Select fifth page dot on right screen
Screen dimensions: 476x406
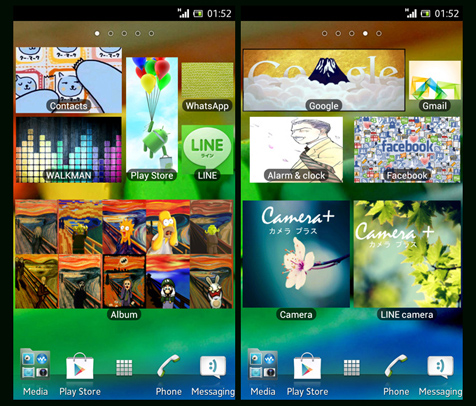(x=379, y=33)
